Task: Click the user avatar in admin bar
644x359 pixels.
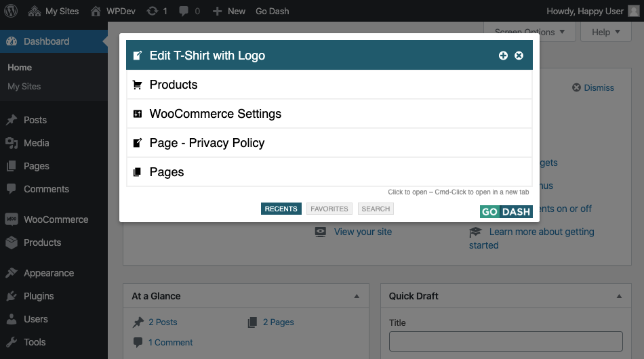Action: [x=634, y=11]
